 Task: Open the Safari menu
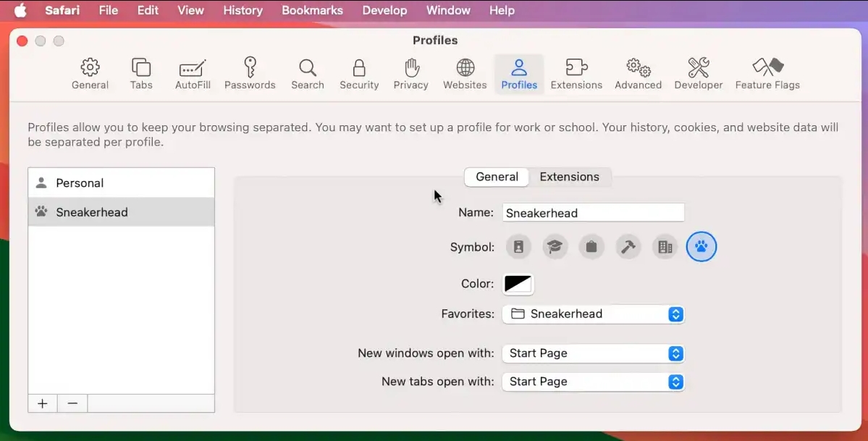(x=62, y=11)
